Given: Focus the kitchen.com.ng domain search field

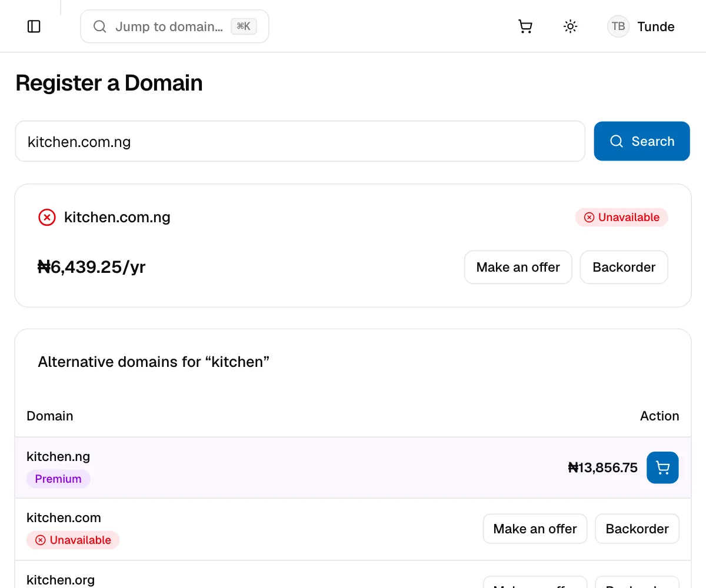Looking at the screenshot, I should pos(300,141).
